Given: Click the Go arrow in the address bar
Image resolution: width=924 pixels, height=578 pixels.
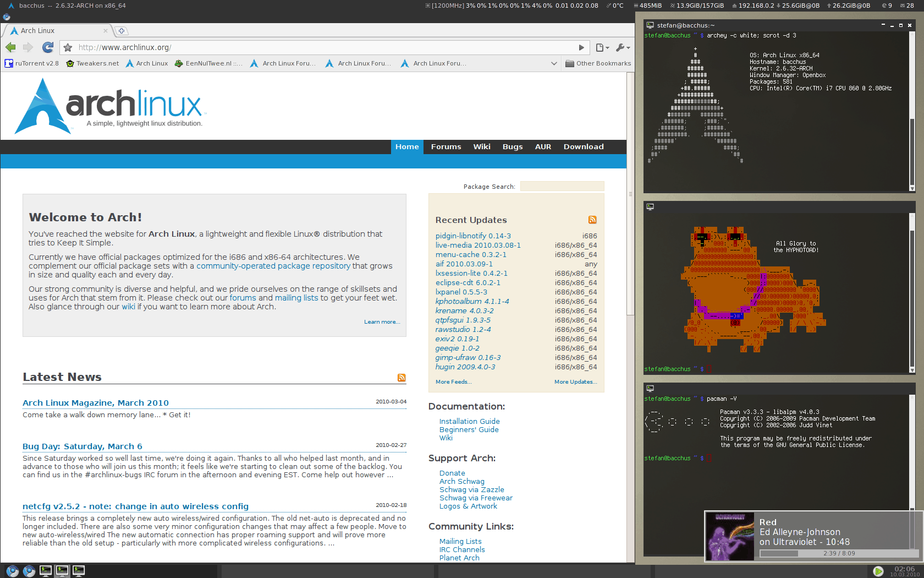Looking at the screenshot, I should click(581, 47).
